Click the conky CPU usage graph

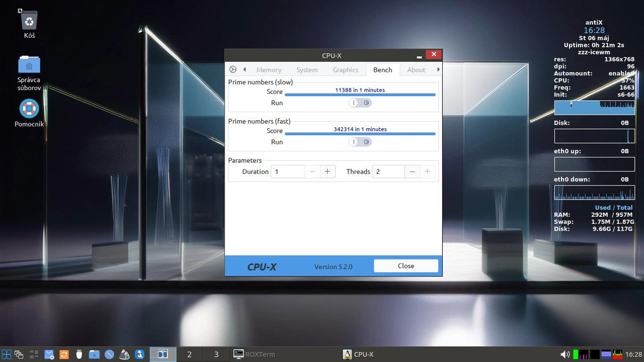594,108
